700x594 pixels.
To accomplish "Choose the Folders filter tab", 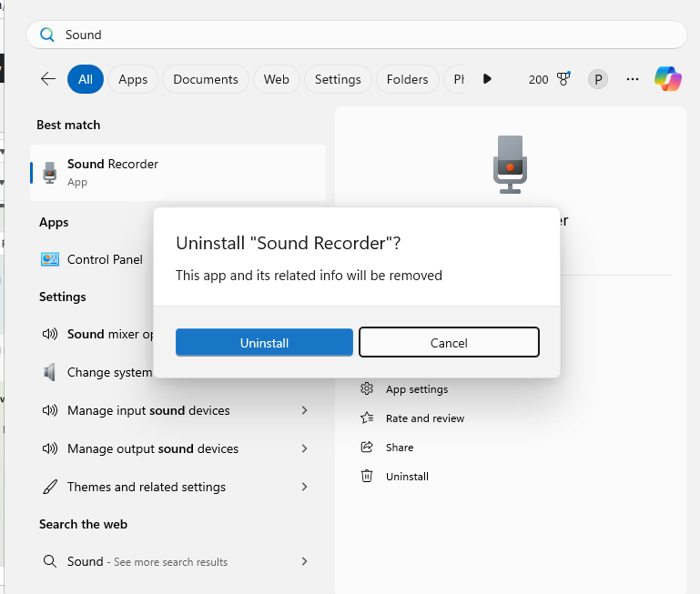I will click(407, 79).
